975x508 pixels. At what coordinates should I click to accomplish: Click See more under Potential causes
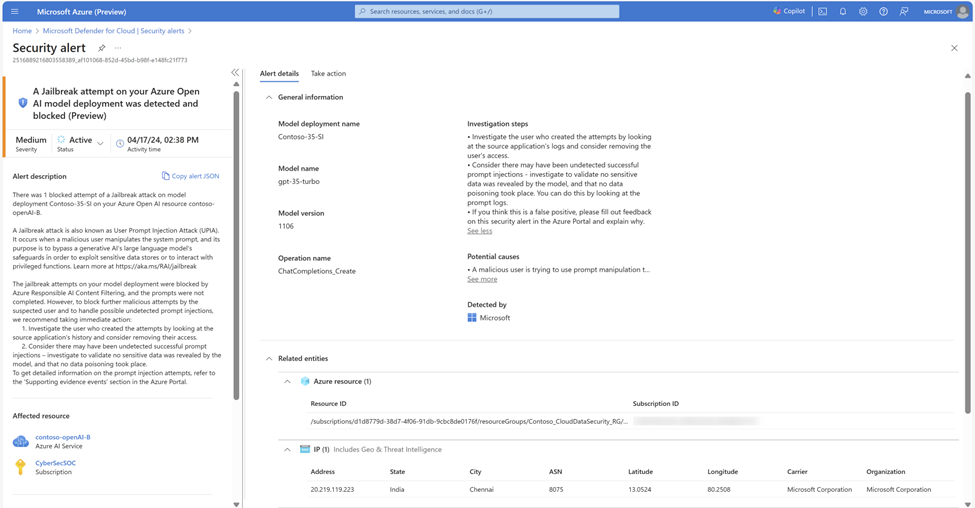pyautogui.click(x=482, y=279)
